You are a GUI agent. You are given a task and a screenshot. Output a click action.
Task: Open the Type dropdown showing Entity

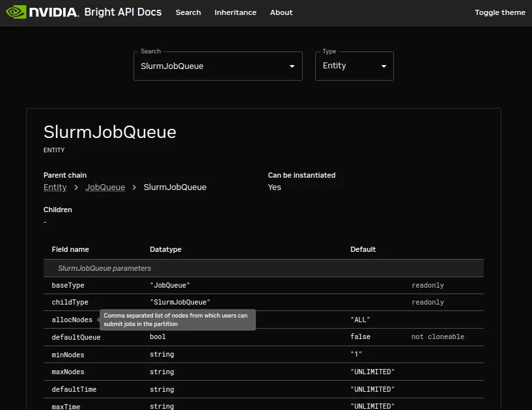tap(354, 66)
